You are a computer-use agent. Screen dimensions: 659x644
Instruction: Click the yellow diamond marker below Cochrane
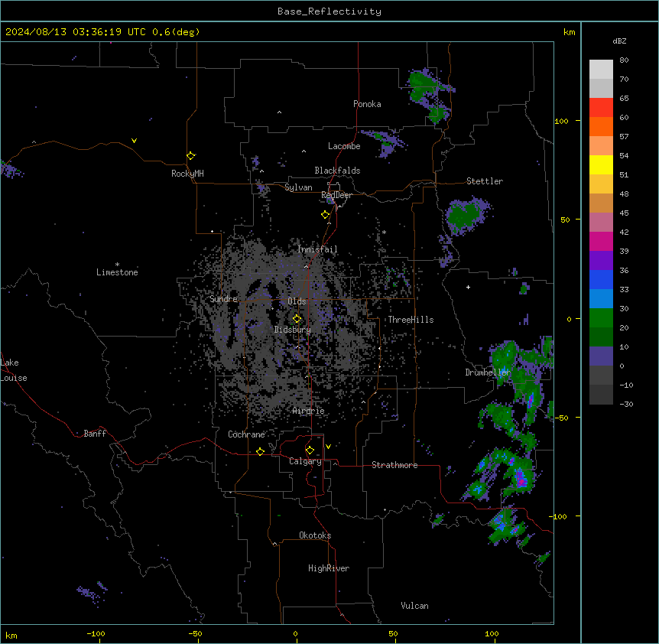tap(260, 451)
